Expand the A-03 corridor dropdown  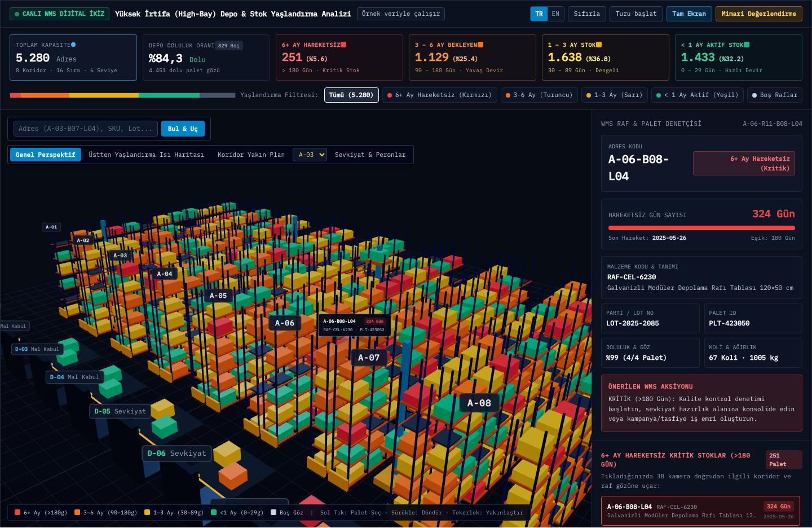(310, 155)
